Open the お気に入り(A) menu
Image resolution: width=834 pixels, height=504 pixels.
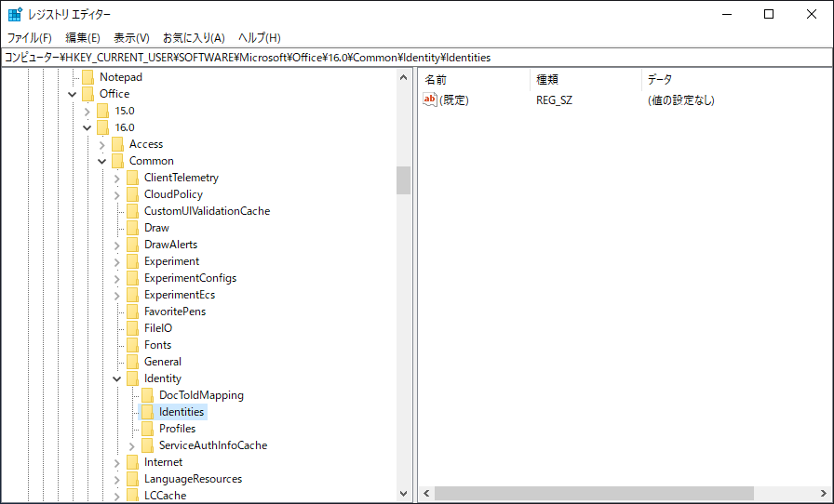pos(194,38)
